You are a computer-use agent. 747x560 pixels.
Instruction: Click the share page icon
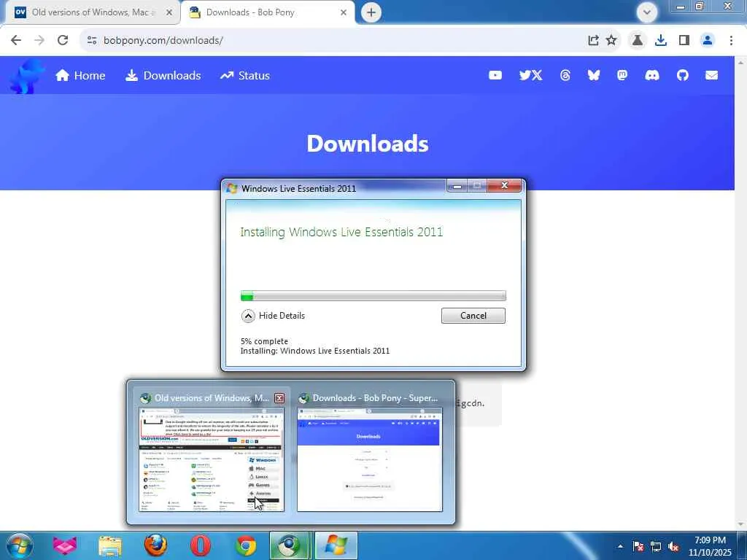click(x=593, y=41)
